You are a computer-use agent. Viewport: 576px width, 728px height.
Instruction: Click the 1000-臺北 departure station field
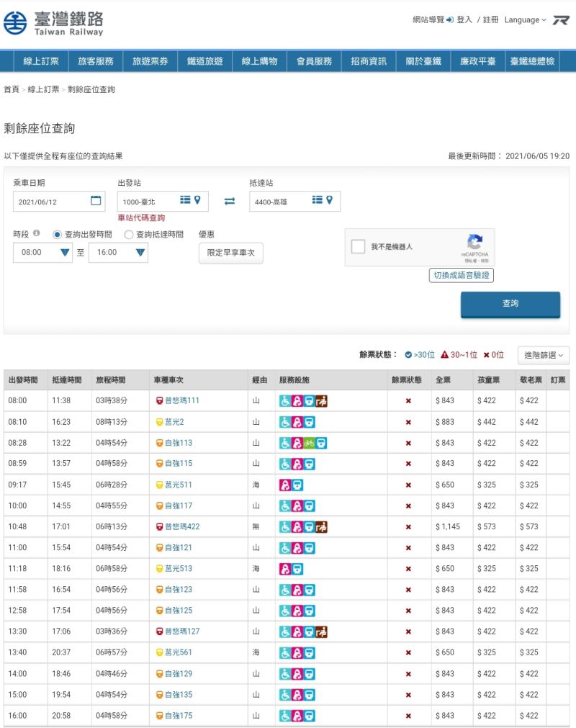(x=163, y=202)
